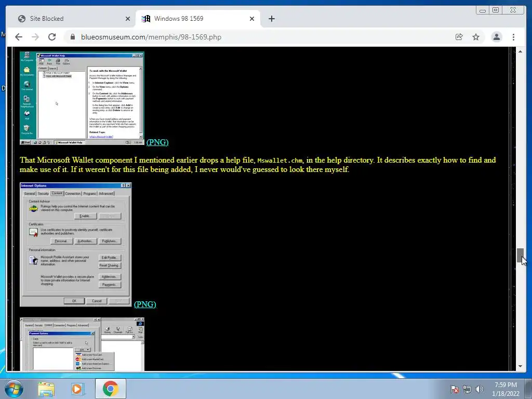
Task: Reload the current page
Action: pos(52,37)
